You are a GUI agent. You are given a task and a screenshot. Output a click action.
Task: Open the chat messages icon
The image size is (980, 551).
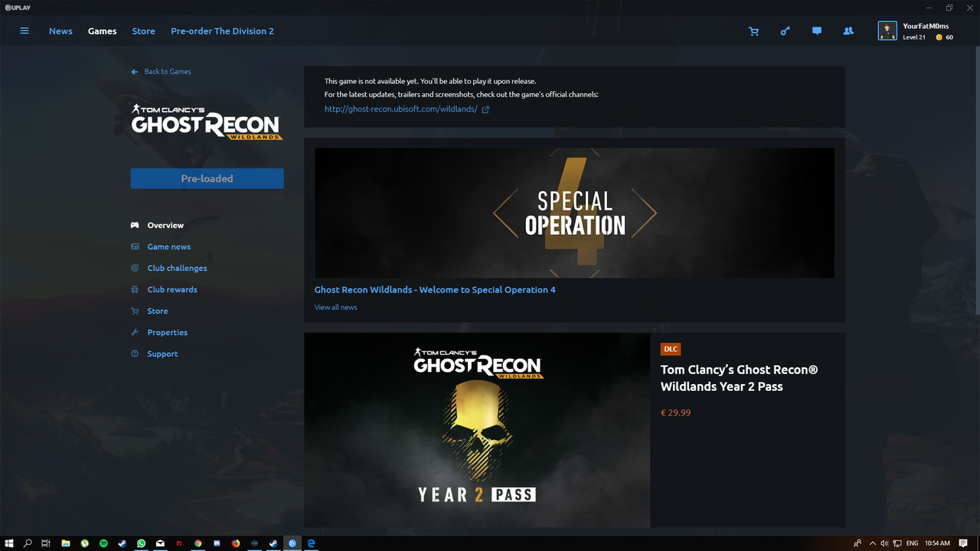(x=817, y=31)
